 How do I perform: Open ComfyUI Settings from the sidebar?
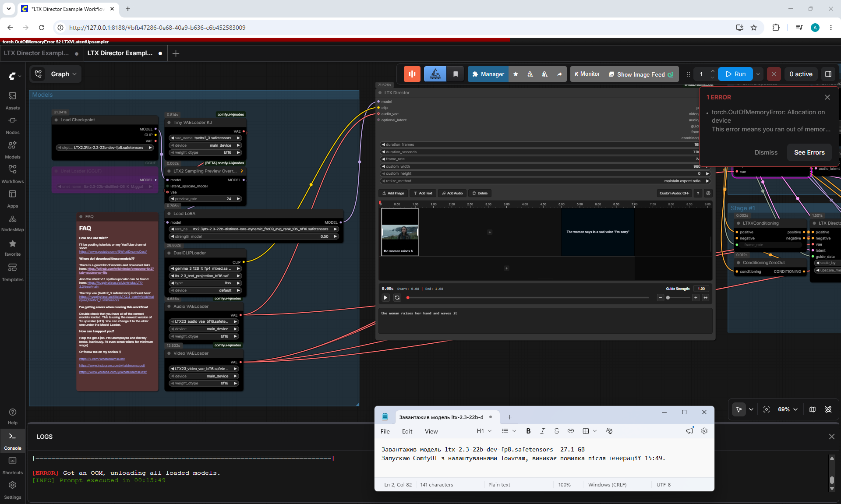click(13, 490)
